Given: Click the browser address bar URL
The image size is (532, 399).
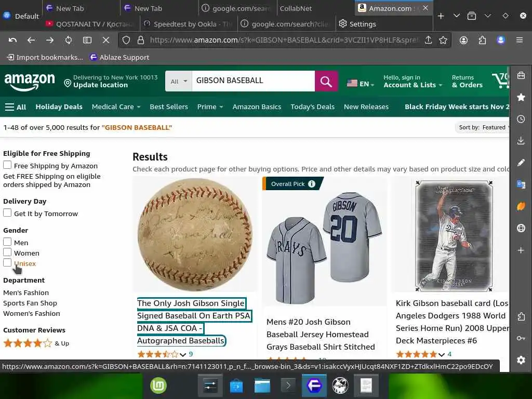Looking at the screenshot, I should (x=284, y=40).
